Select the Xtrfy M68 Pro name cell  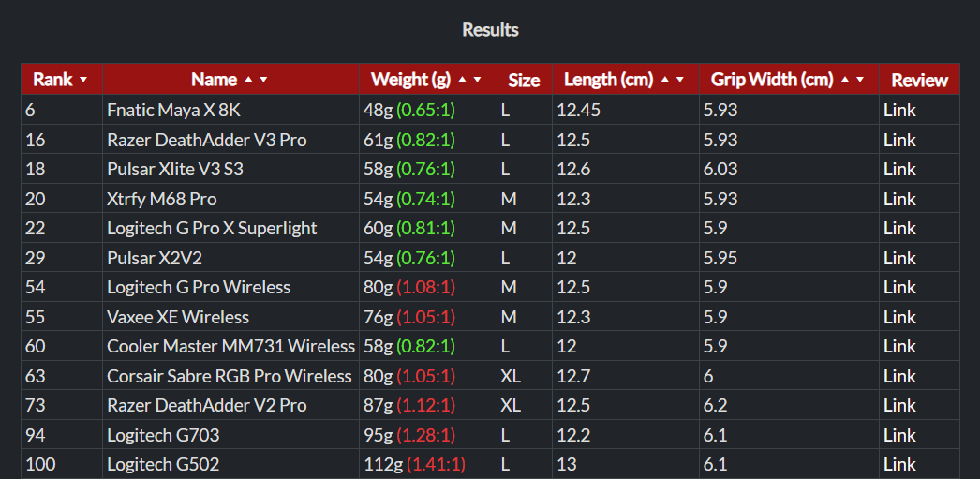[230, 199]
